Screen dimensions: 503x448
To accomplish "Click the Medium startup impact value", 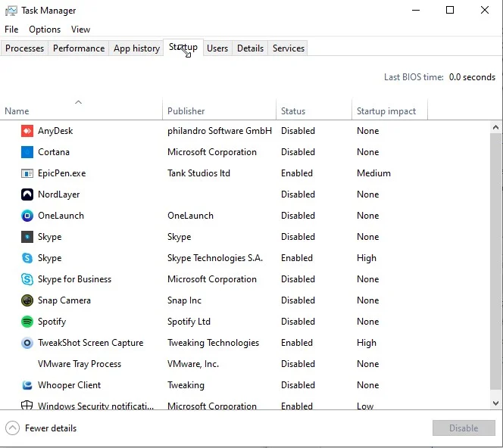I will click(x=373, y=173).
